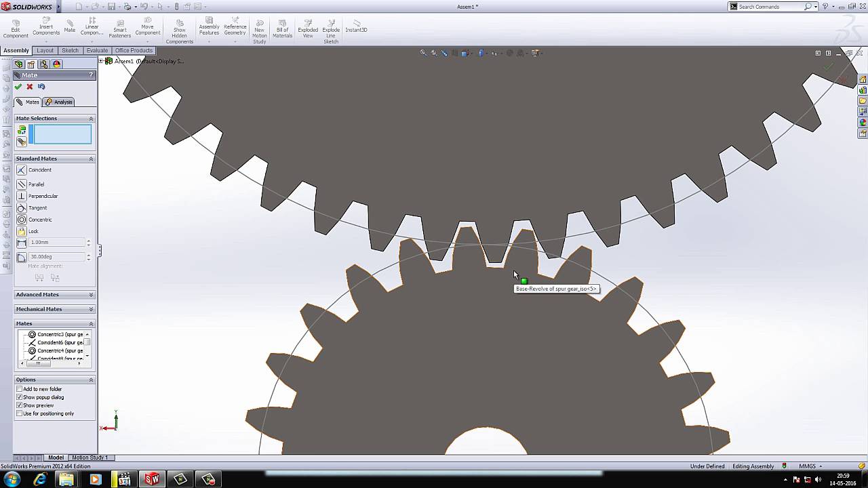Confirm the mate with the green checkmark
The height and width of the screenshot is (488, 868).
tap(18, 87)
